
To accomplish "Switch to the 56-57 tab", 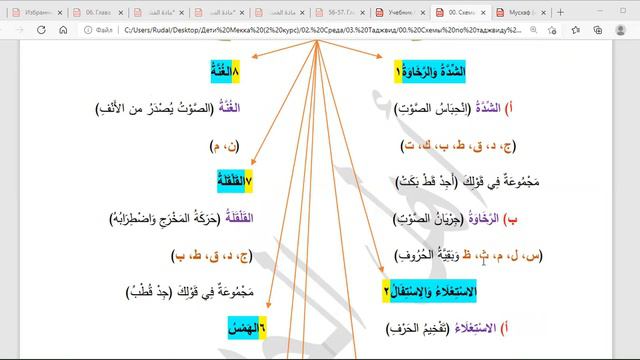I will pos(340,13).
